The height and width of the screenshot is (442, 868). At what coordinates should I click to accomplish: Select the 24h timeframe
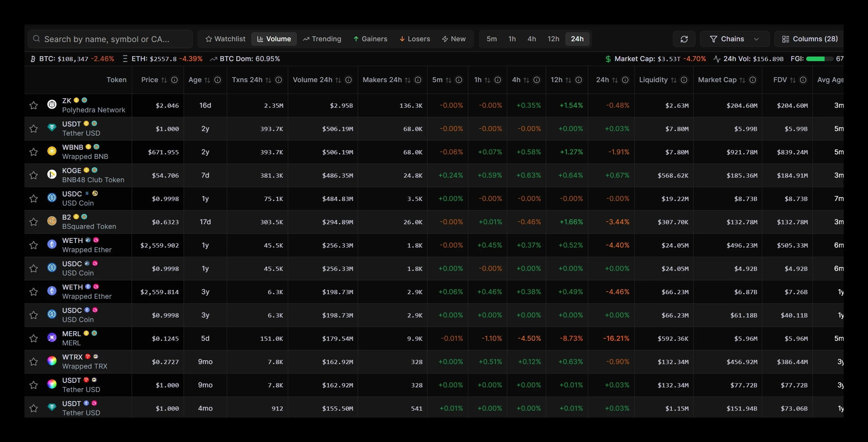(x=577, y=39)
